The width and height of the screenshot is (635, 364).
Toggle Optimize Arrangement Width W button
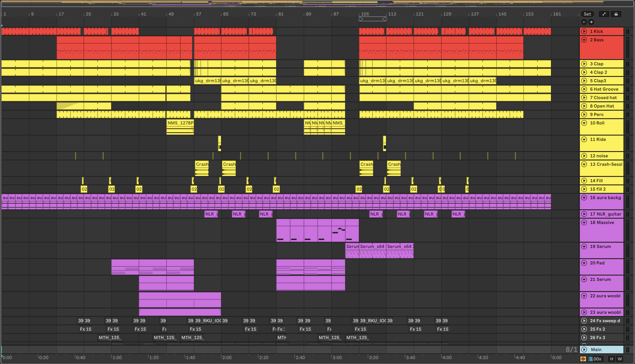tap(620, 359)
